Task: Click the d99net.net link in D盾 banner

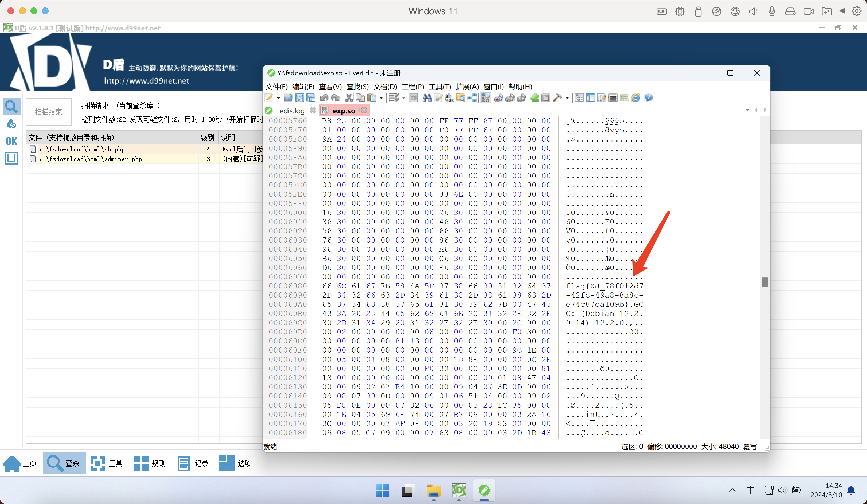Action: [x=147, y=81]
